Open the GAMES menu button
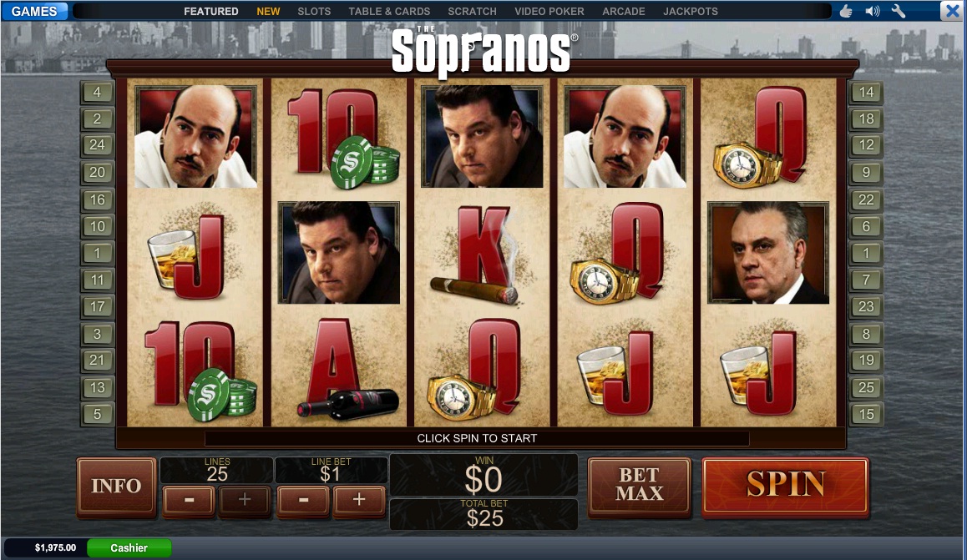 tap(34, 11)
